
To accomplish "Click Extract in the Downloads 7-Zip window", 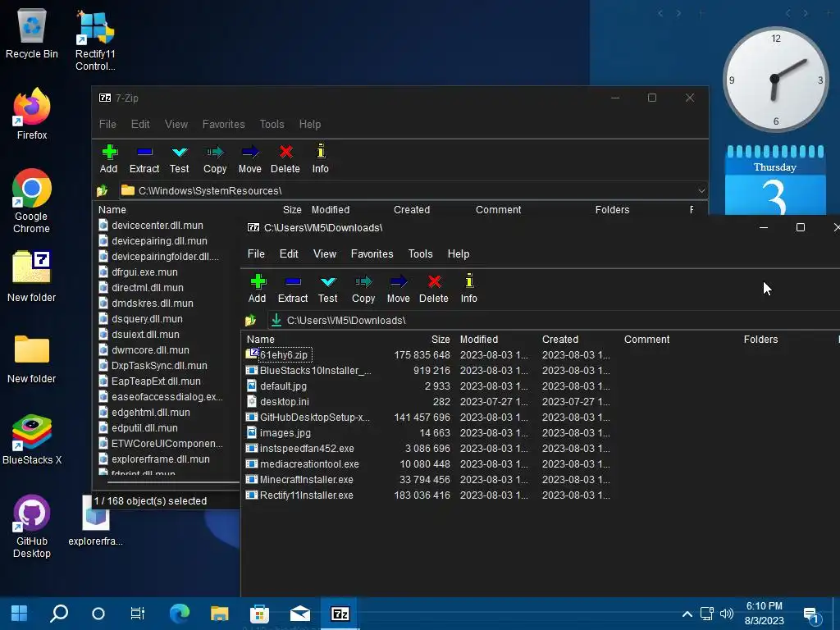I will pos(293,289).
